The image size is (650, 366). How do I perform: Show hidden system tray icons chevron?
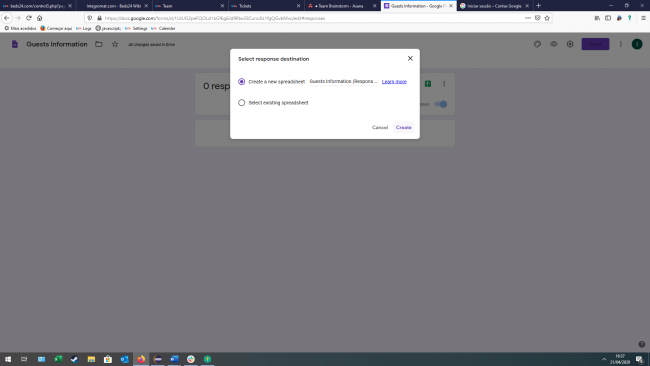604,359
